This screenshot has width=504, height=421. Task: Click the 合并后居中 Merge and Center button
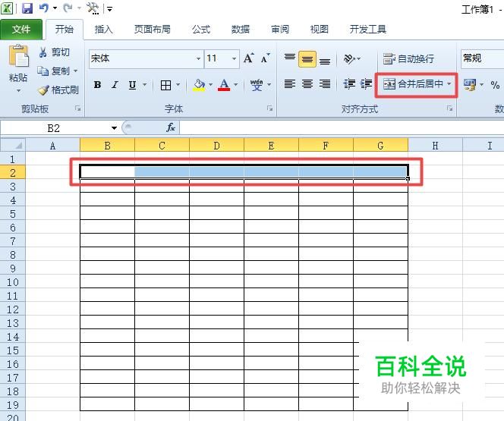(x=413, y=84)
